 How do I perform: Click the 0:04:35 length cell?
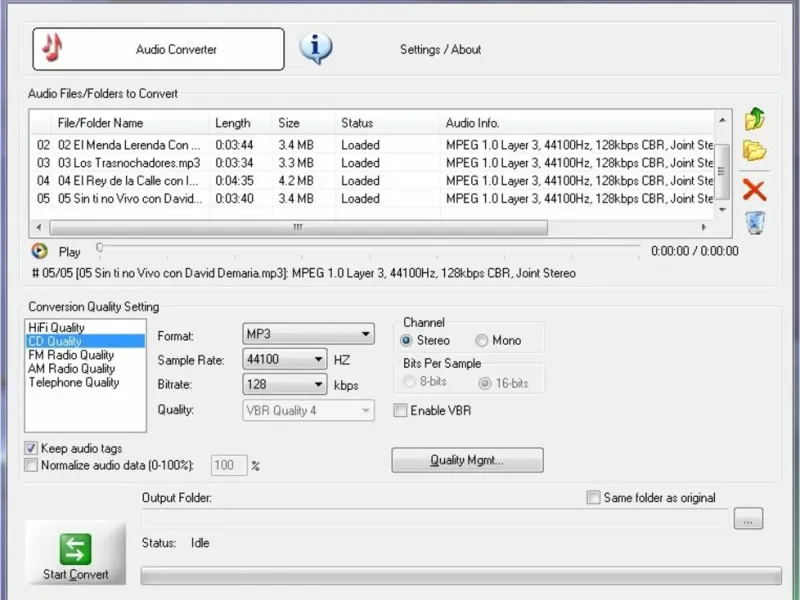pos(234,181)
